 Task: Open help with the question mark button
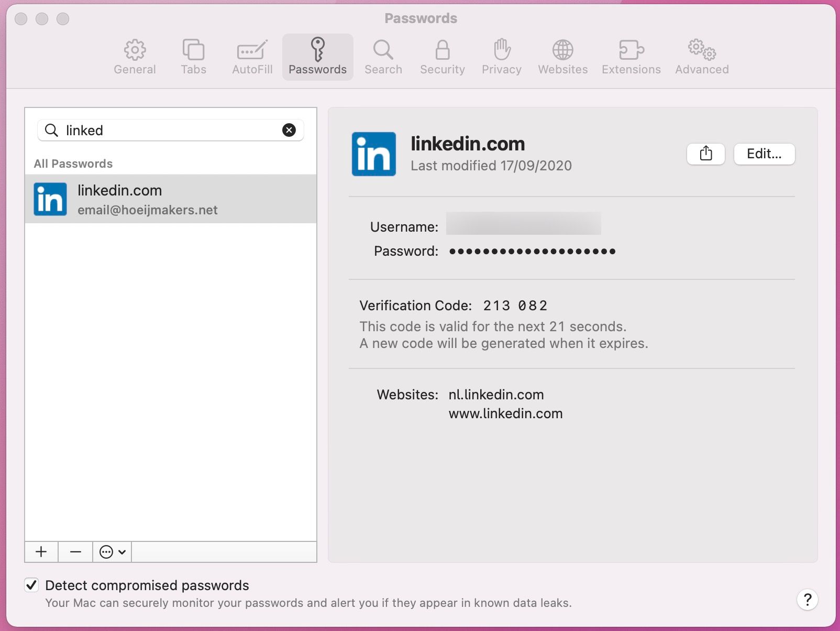807,600
